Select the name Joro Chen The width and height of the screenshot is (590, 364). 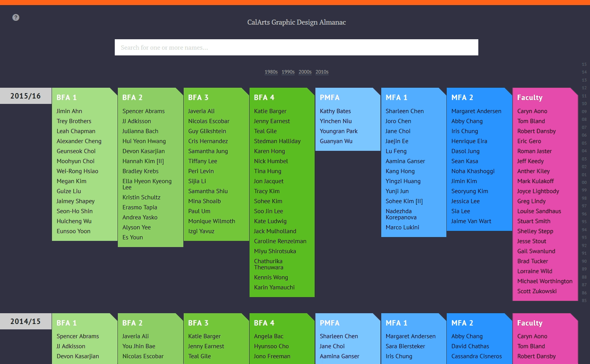[x=399, y=121]
